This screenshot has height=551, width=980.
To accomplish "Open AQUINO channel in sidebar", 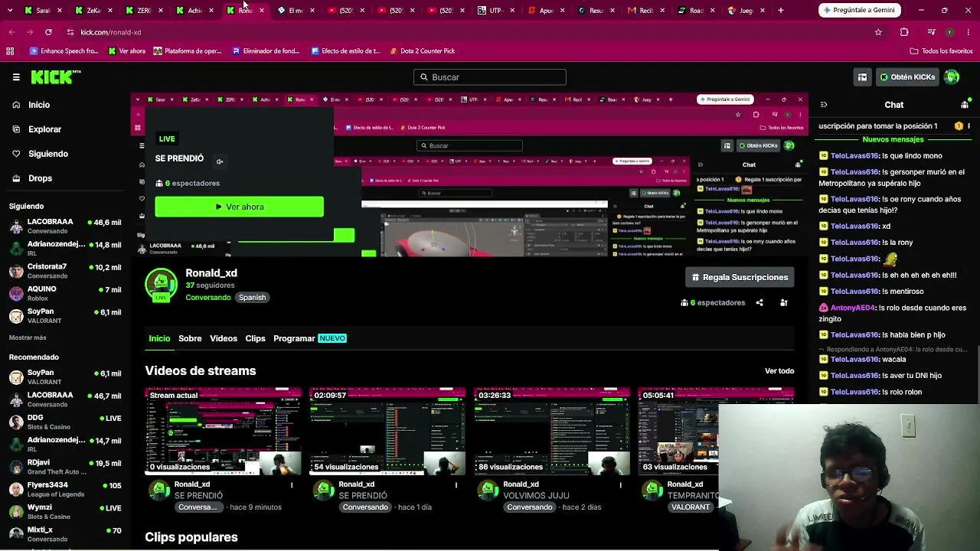I will 65,294.
